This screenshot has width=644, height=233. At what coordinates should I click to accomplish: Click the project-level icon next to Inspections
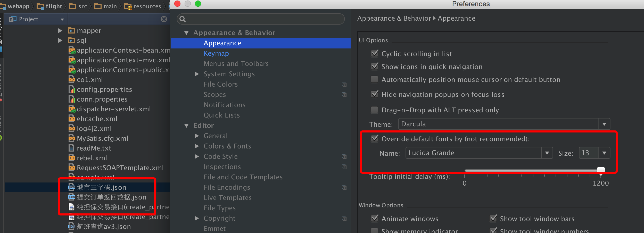click(x=344, y=167)
